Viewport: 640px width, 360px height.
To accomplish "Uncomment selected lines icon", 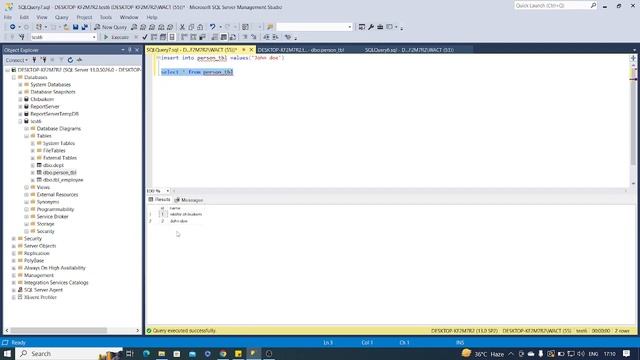I will coord(253,37).
